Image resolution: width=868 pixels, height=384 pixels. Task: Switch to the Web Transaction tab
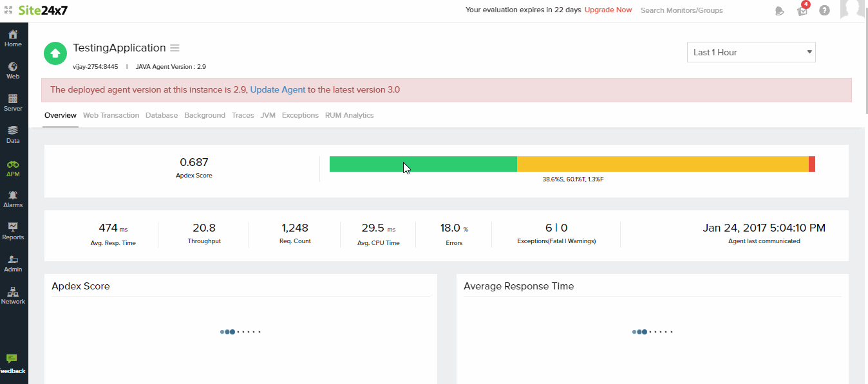111,115
